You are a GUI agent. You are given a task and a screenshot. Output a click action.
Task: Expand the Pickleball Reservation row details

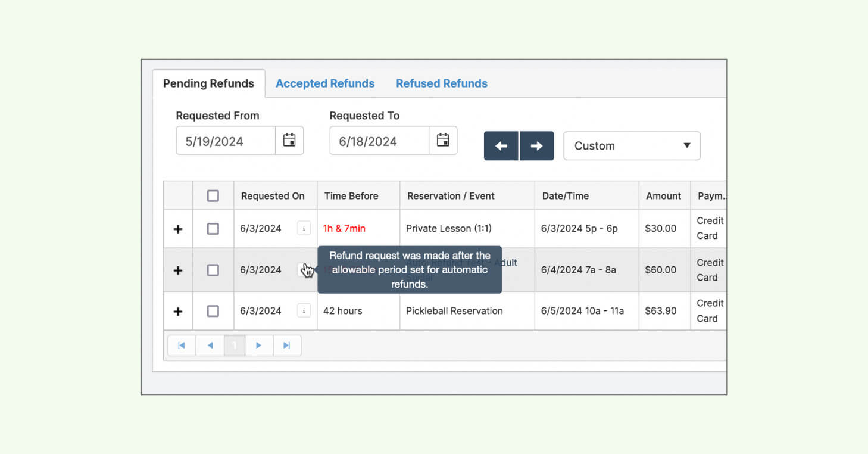click(178, 312)
